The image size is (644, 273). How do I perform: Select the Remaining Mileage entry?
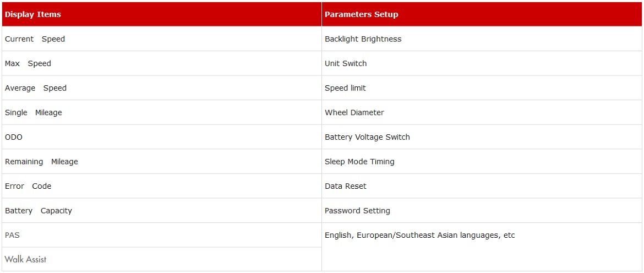162,161
